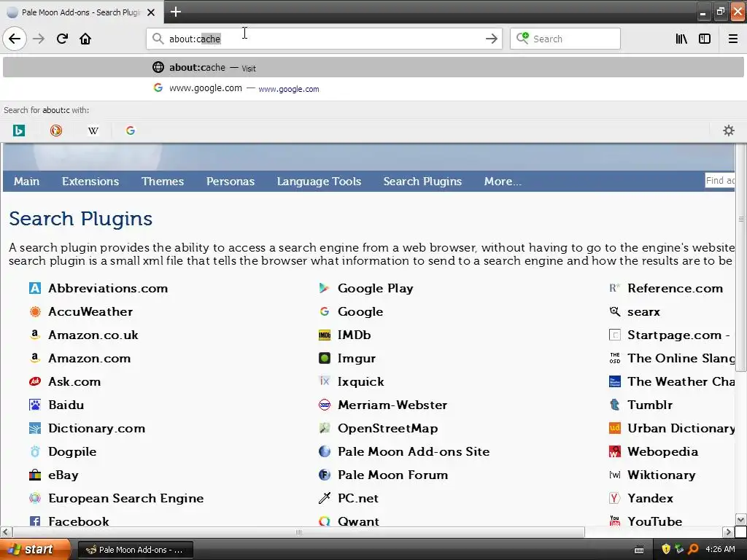Open the Language Tools tab

(x=319, y=182)
